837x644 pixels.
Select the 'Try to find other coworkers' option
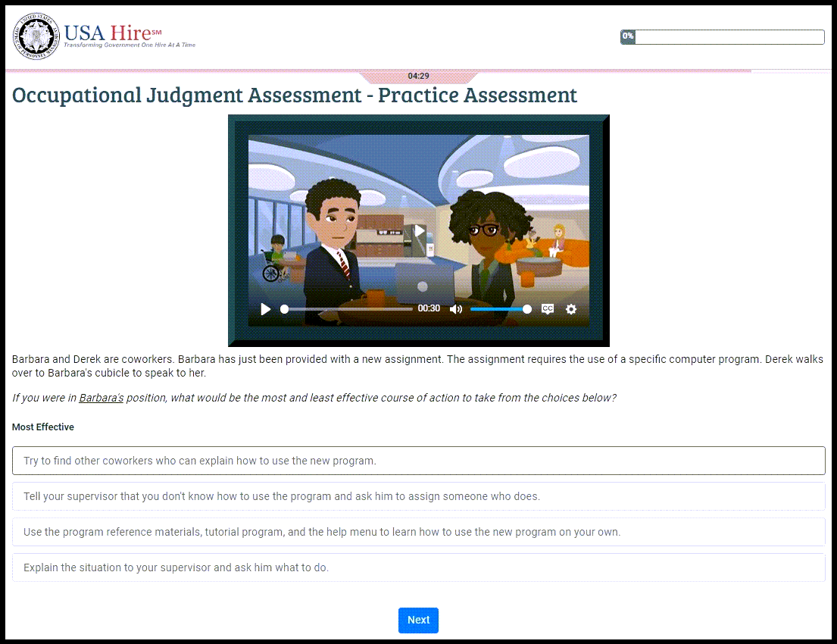tap(418, 460)
